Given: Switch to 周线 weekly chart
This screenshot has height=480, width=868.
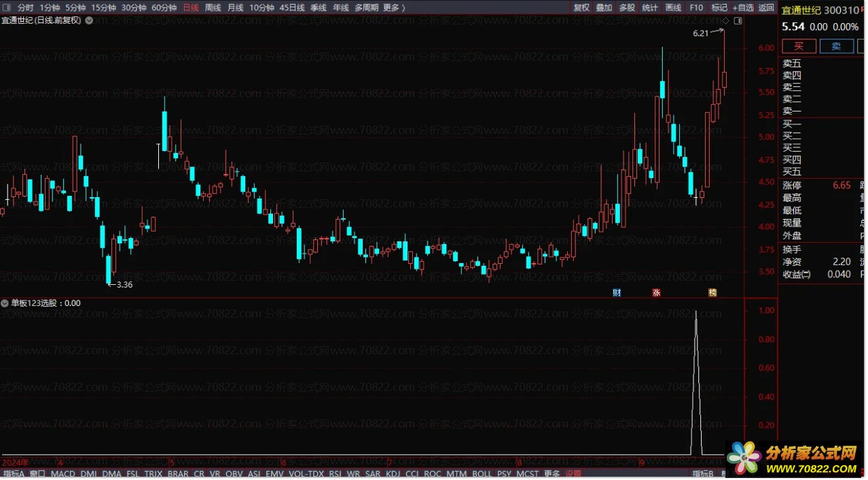Looking at the screenshot, I should pyautogui.click(x=213, y=7).
